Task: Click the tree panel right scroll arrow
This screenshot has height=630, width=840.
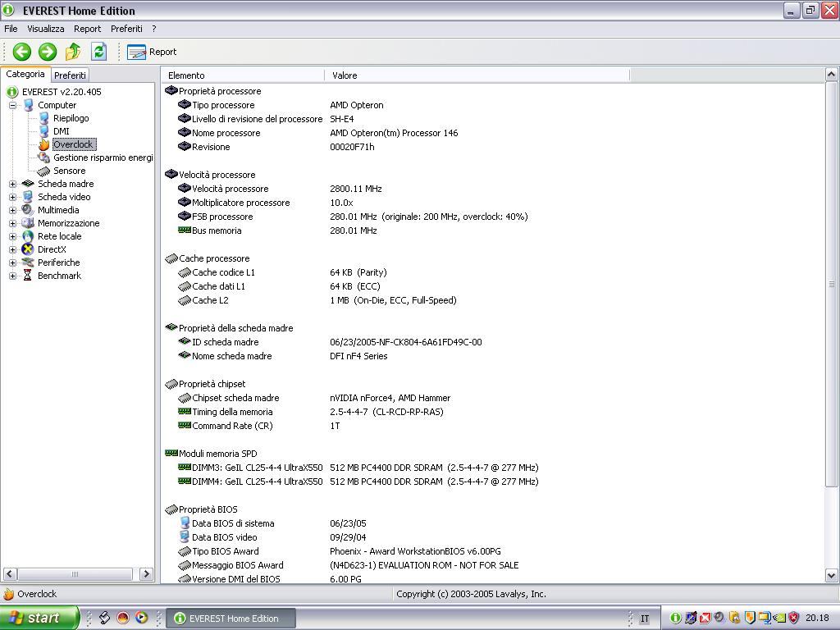Action: tap(146, 573)
